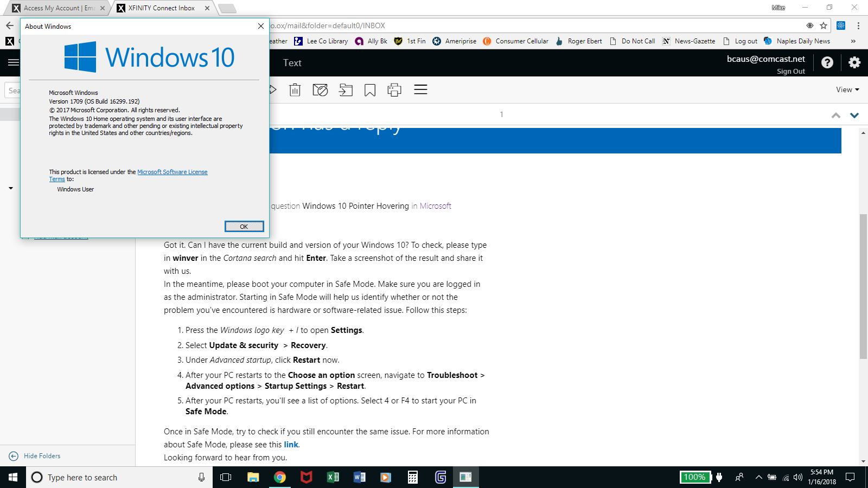Go to previous message with up arrow
Viewport: 868px width, 488px height.
coord(836,115)
